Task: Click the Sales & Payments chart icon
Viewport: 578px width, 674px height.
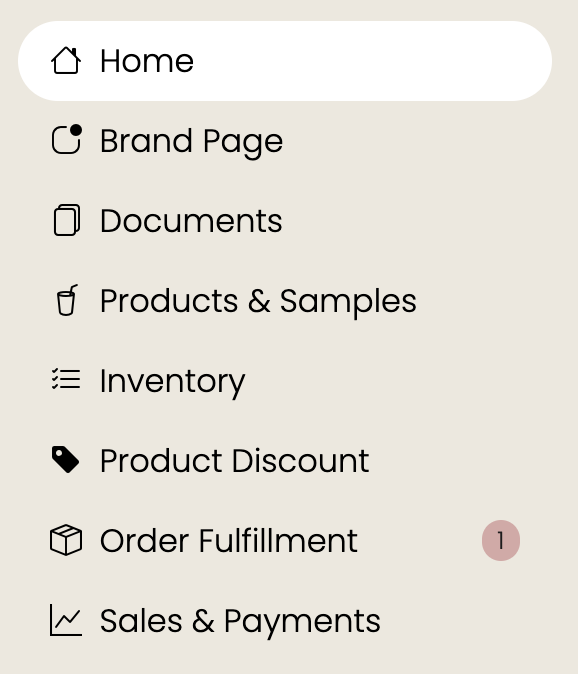Action: [66, 620]
